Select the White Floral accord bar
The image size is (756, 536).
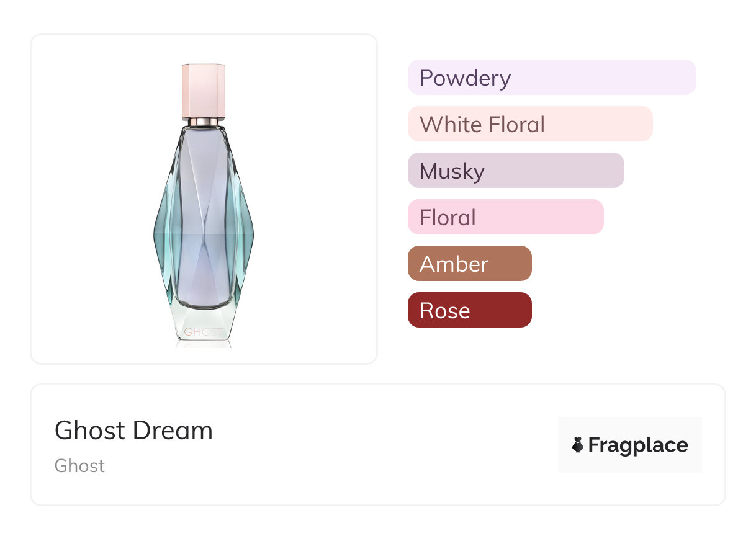[529, 124]
